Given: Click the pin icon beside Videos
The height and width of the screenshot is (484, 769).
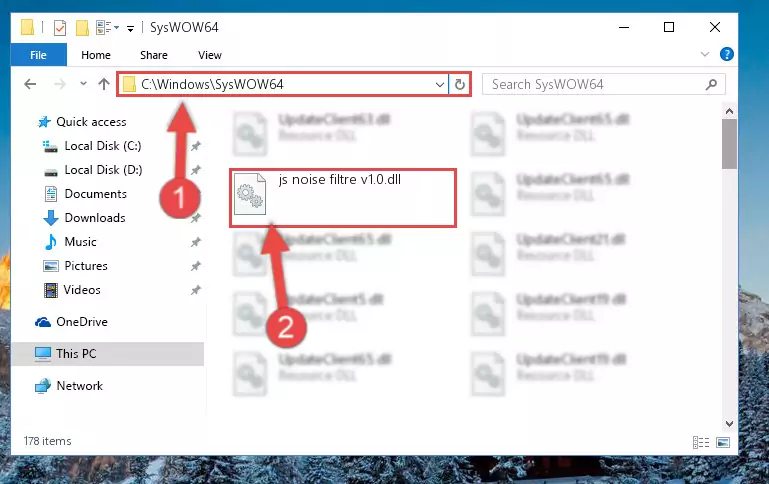Looking at the screenshot, I should (196, 290).
